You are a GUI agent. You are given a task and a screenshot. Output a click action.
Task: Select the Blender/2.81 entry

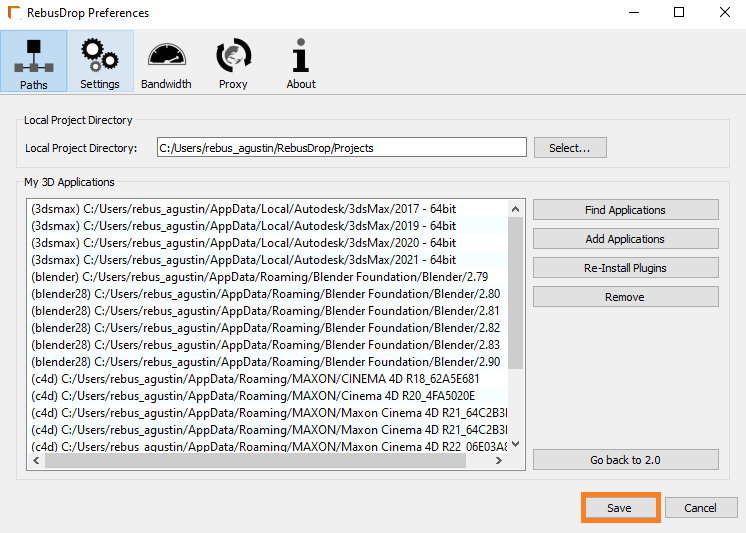coord(267,311)
